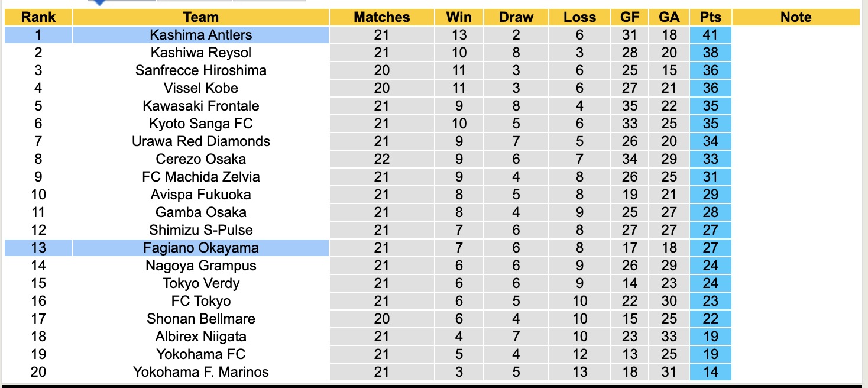
Task: Click Urawa Red Diamonds team name
Action: 201,141
